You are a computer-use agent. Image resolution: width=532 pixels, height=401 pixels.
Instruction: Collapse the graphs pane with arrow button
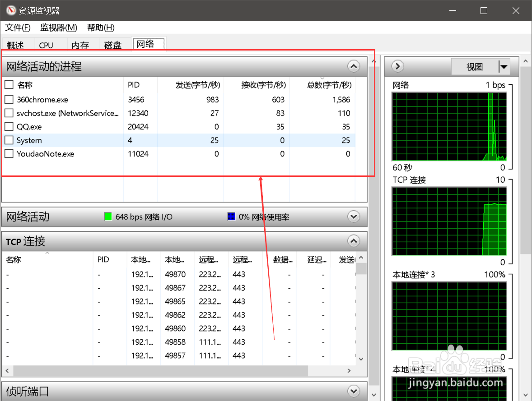tap(397, 66)
